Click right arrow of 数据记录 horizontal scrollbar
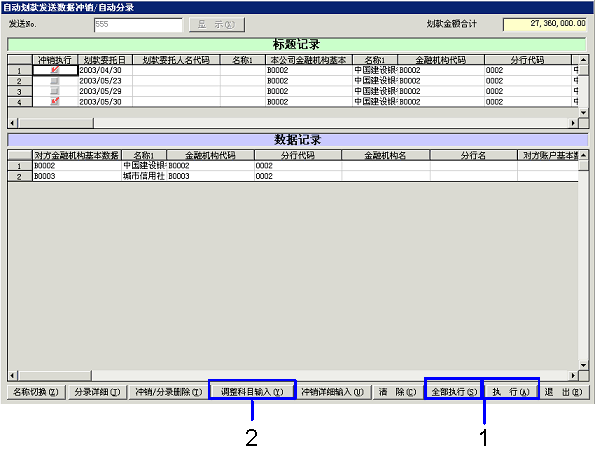This screenshot has width=595, height=453. pos(573,376)
